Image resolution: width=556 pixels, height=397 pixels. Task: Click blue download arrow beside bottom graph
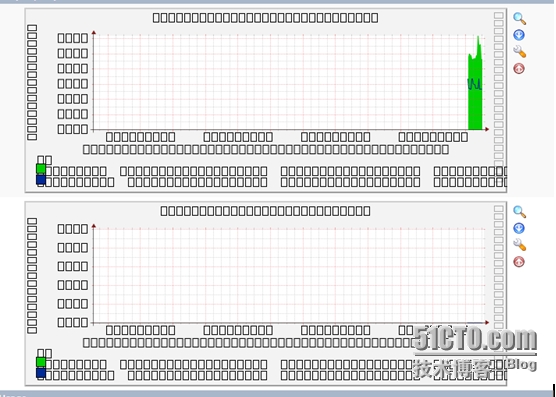[x=519, y=228]
